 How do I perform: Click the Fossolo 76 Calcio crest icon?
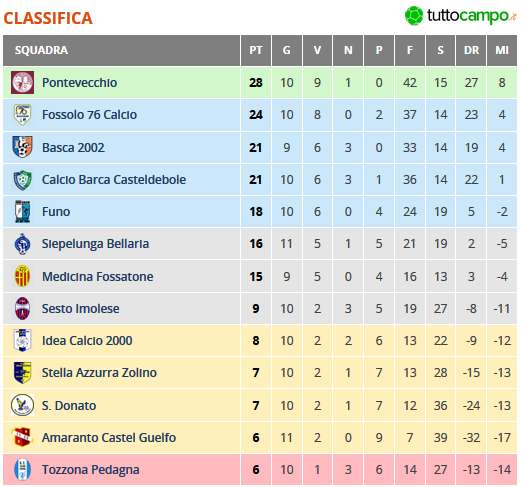click(22, 115)
